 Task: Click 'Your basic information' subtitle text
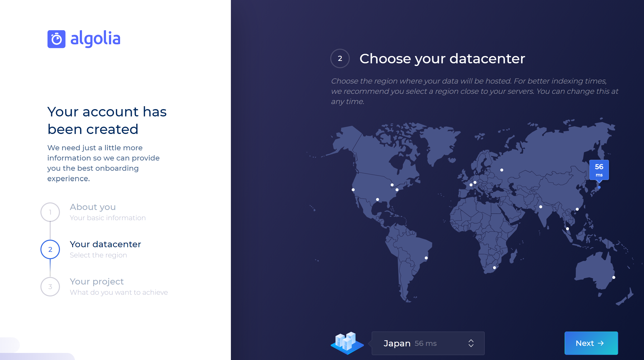[107, 218]
